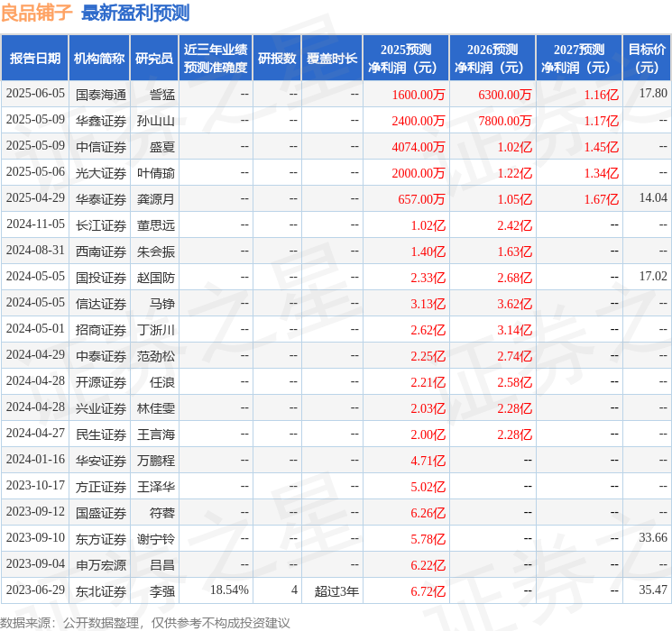Click the 18.54% accuracy value

(229, 590)
